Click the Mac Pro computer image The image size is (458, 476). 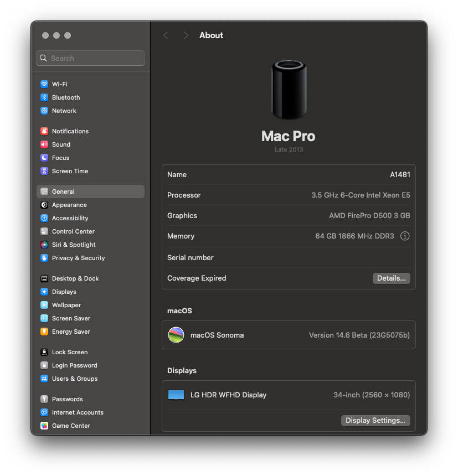tap(289, 90)
